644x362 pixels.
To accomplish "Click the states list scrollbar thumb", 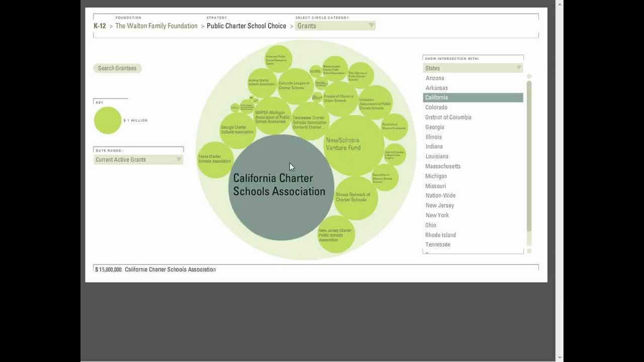I will click(x=529, y=156).
